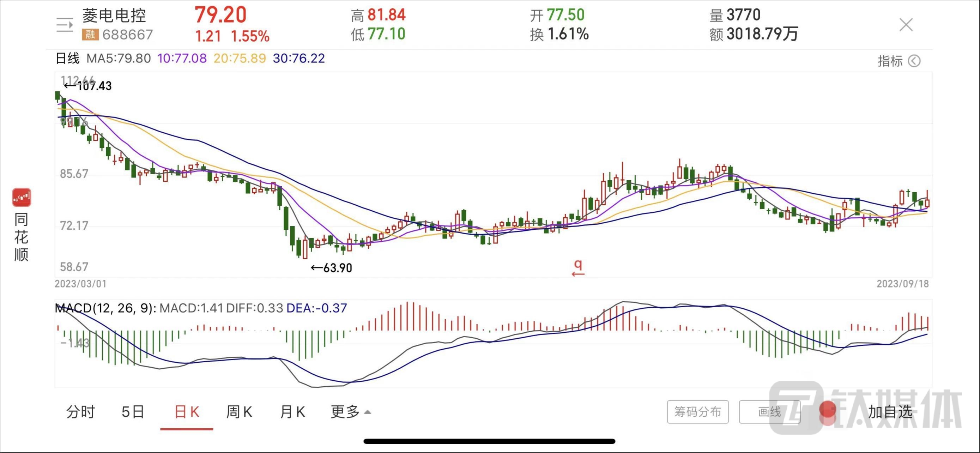Tap the 融 margin trading badge

(90, 35)
